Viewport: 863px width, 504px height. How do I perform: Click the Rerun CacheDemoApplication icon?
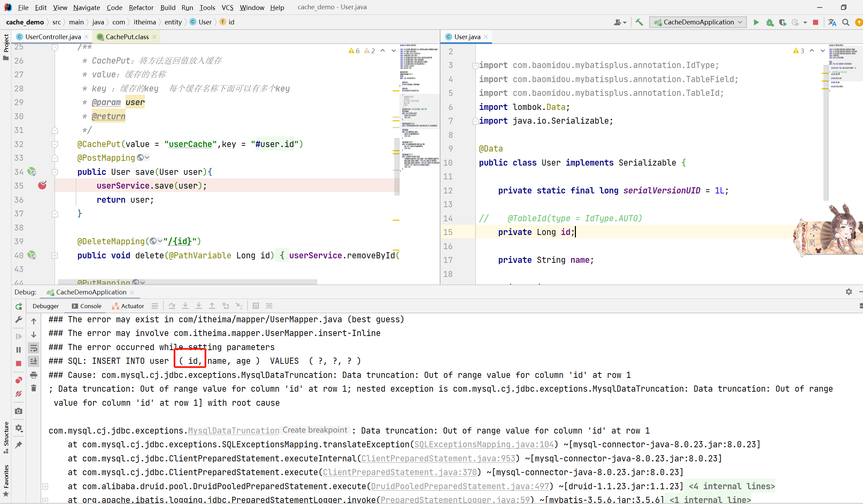click(x=19, y=306)
